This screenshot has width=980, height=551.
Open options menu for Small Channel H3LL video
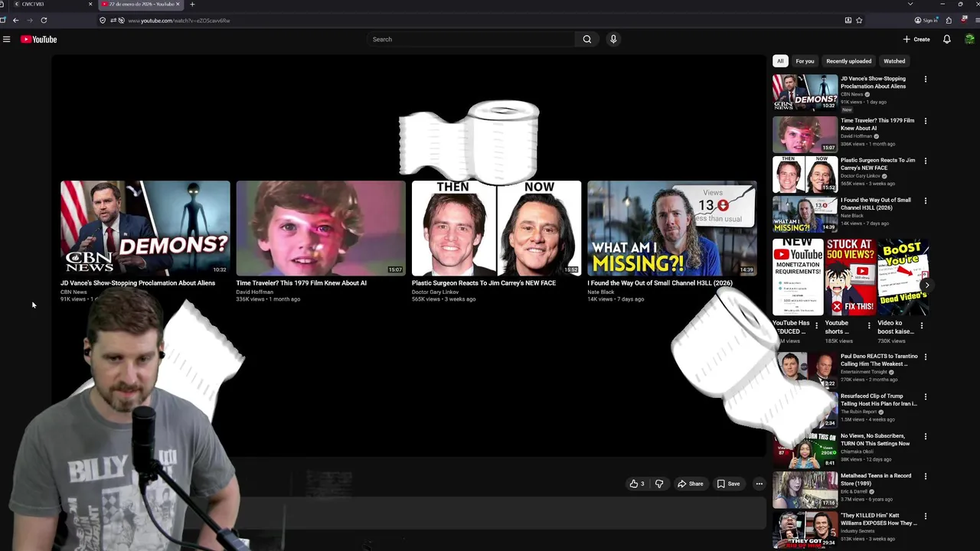pos(926,201)
